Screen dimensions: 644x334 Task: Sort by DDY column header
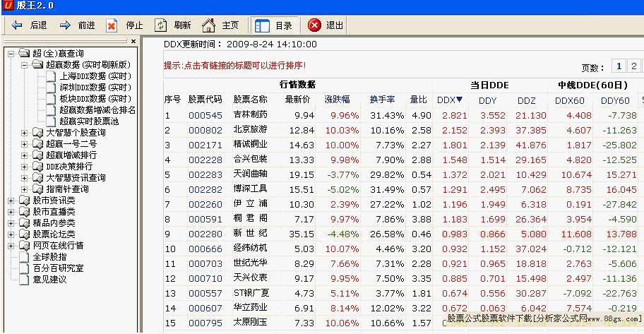487,100
